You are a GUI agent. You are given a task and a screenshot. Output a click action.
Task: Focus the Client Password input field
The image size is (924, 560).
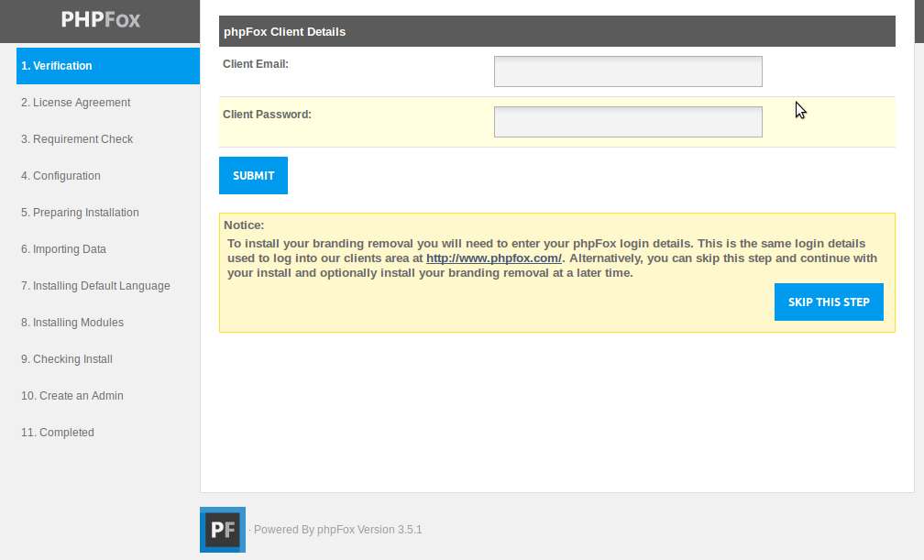point(628,122)
